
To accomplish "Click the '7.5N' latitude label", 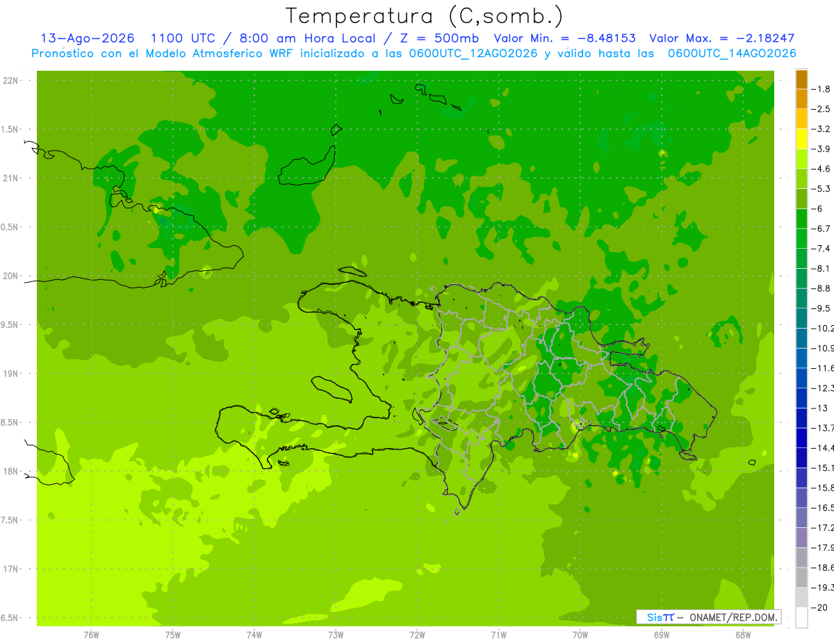I will coord(10,520).
